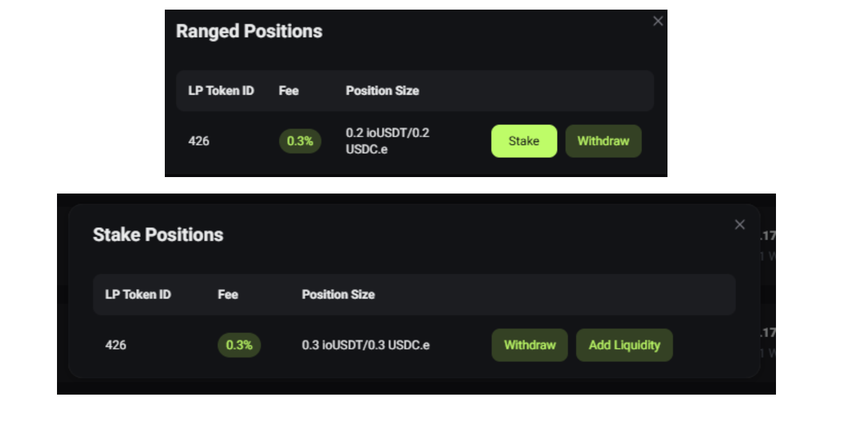This screenshot has height=431, width=868.
Task: Click the Stake Positions title
Action: 158,235
